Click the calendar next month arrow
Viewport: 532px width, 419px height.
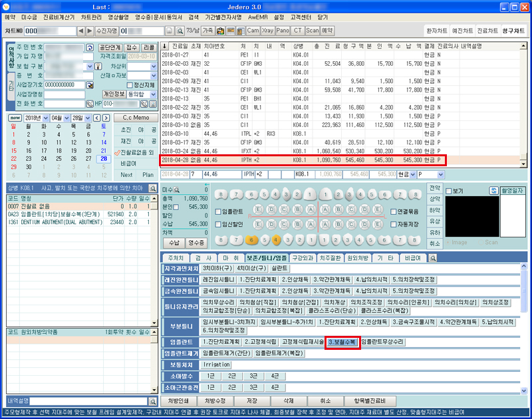(x=106, y=118)
